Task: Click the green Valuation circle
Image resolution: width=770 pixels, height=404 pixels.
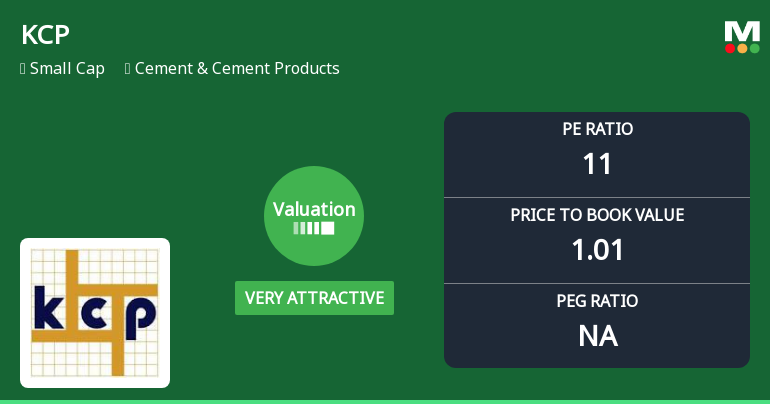Action: [x=314, y=216]
